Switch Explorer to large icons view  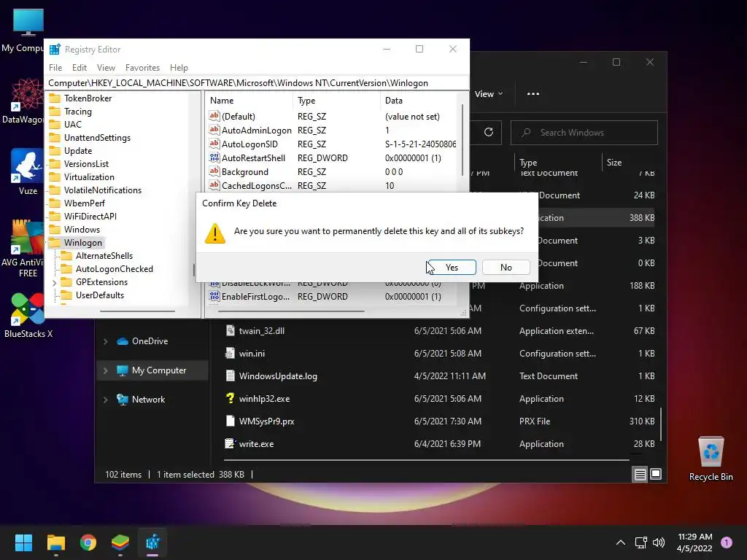656,474
